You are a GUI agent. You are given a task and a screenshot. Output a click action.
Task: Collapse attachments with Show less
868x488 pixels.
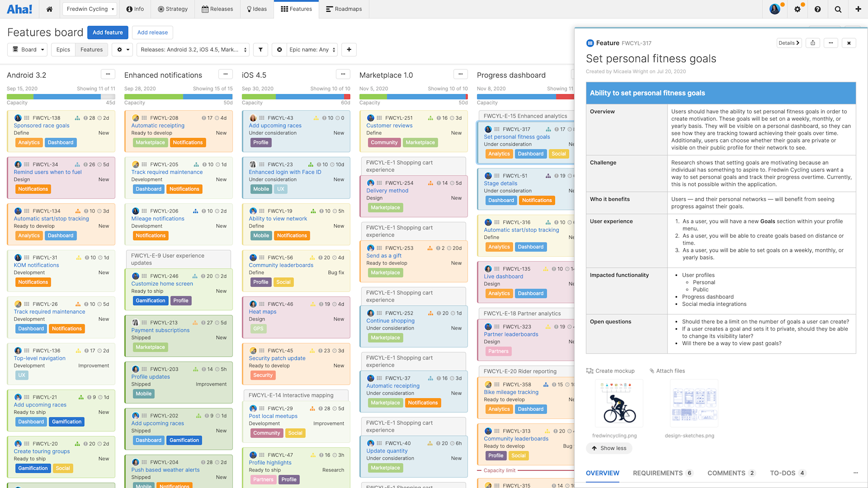click(x=609, y=448)
